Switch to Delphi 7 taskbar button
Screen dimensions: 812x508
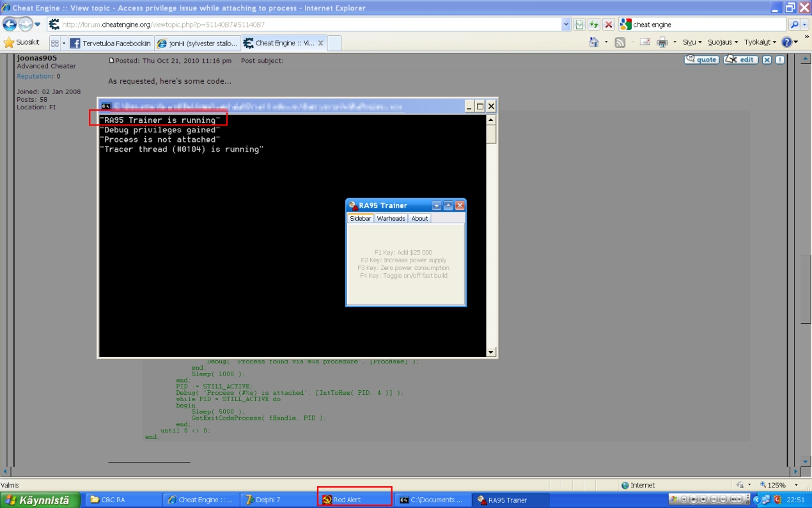(x=278, y=500)
